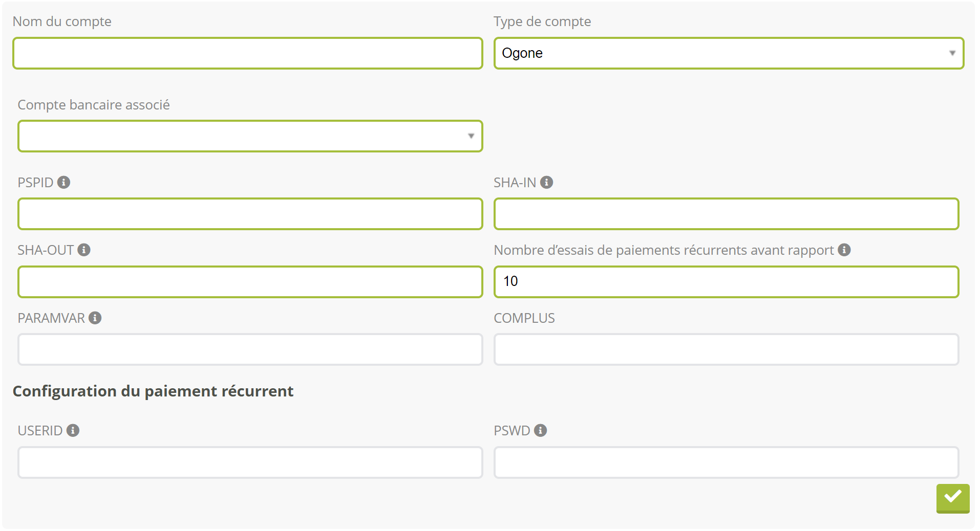Click the Nom du compte input field

tap(247, 53)
